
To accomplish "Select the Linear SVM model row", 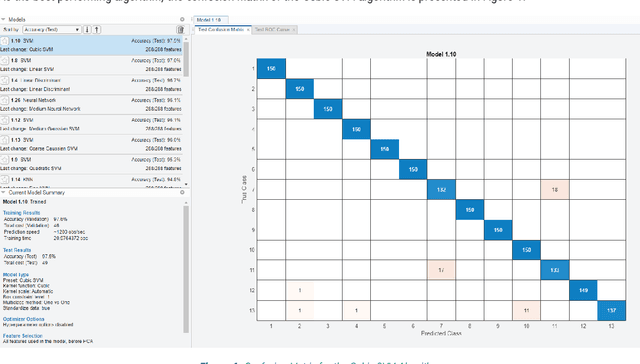I will point(91,65).
